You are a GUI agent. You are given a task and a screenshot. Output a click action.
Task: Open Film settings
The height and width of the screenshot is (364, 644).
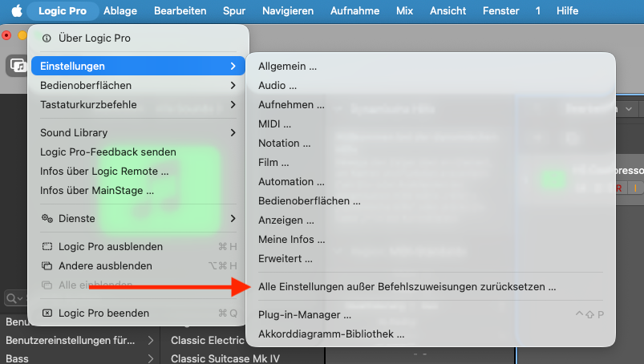[431, 163]
